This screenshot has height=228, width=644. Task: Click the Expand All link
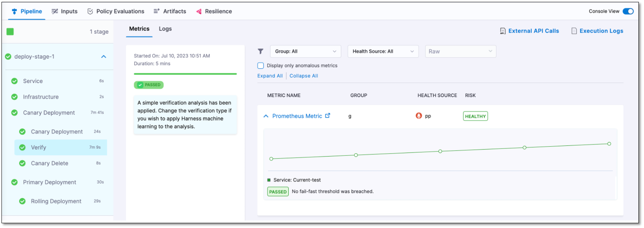pos(270,76)
